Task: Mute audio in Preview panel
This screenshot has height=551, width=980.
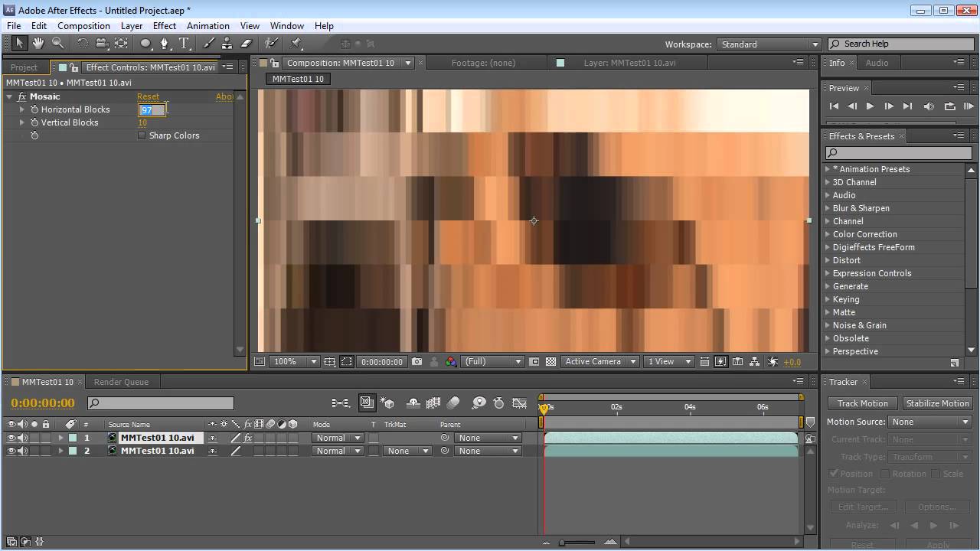Action: click(x=929, y=106)
